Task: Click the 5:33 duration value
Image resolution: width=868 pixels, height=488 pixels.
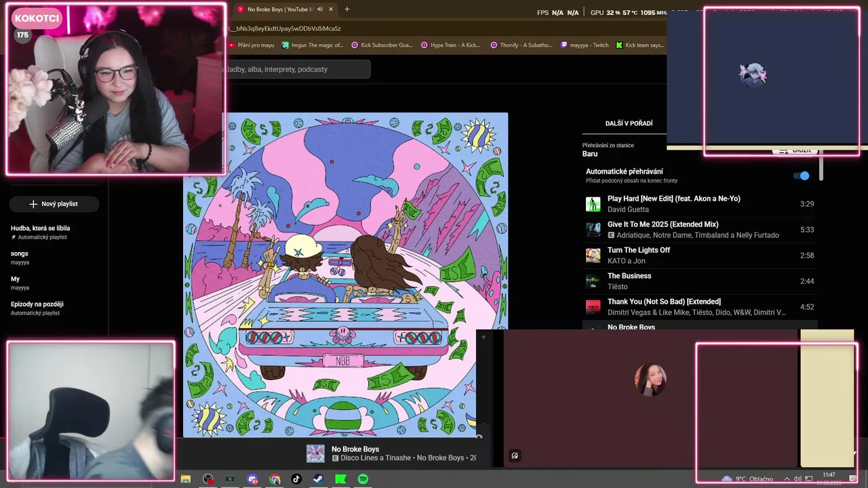Action: point(806,230)
